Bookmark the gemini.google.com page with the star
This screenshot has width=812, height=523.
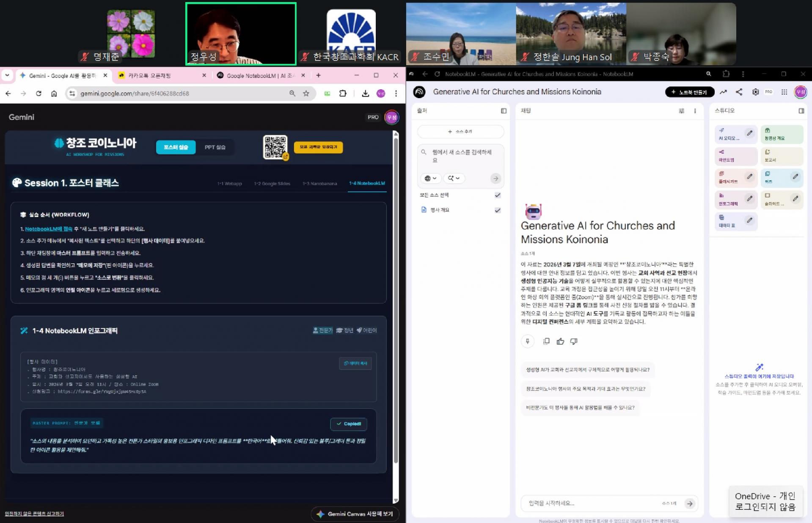click(306, 94)
